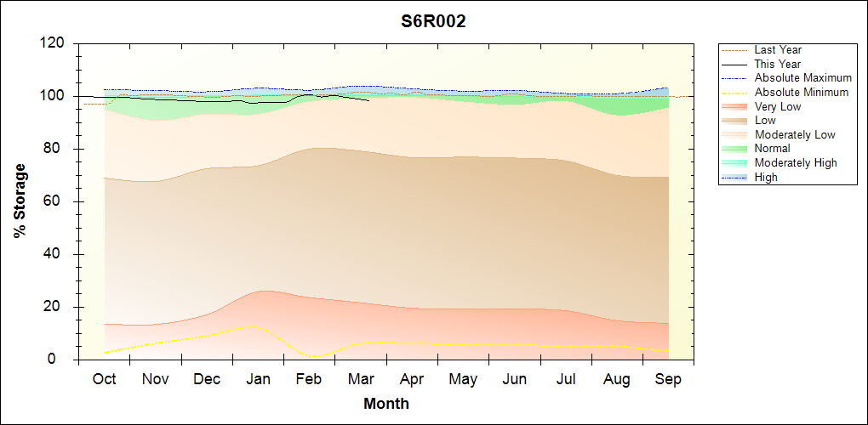Click the Sep label on the x-axis
868x425 pixels.
668,379
